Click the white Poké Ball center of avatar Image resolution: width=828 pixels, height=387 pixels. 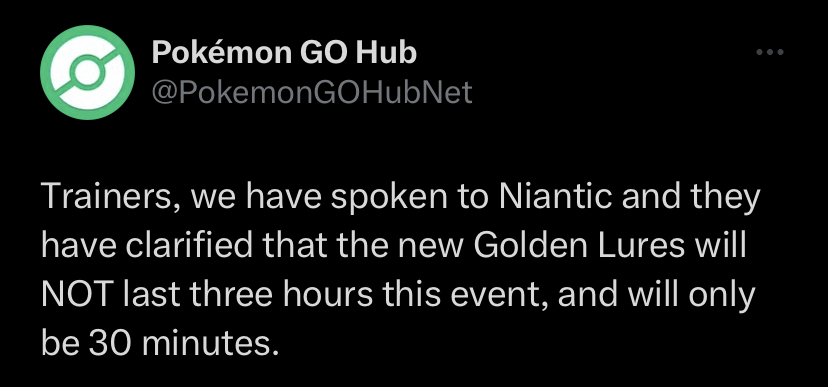87,73
